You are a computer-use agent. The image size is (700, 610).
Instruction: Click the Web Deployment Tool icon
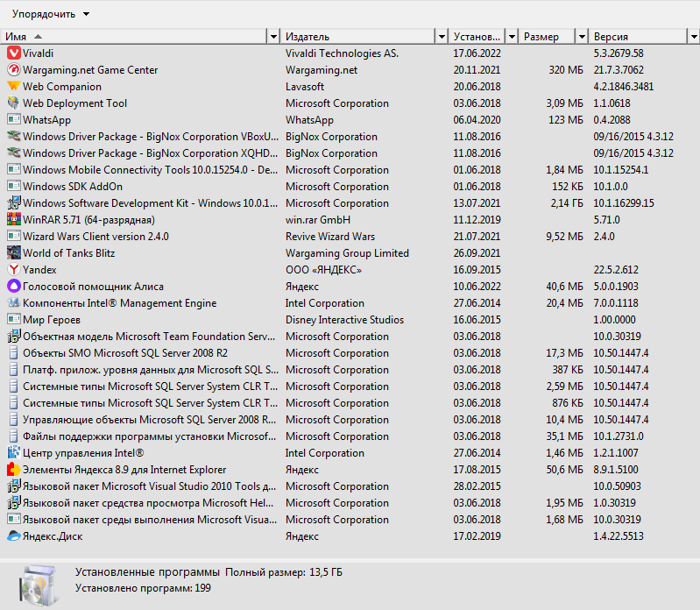(x=14, y=103)
